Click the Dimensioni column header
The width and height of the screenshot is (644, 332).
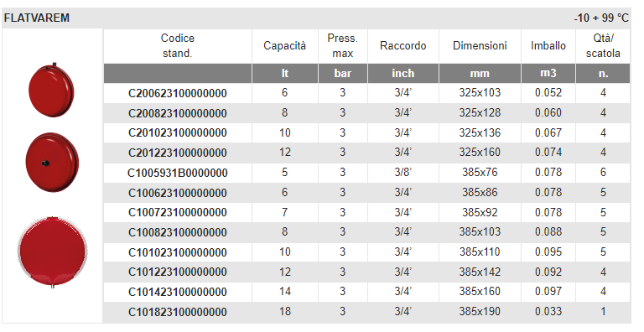point(480,45)
